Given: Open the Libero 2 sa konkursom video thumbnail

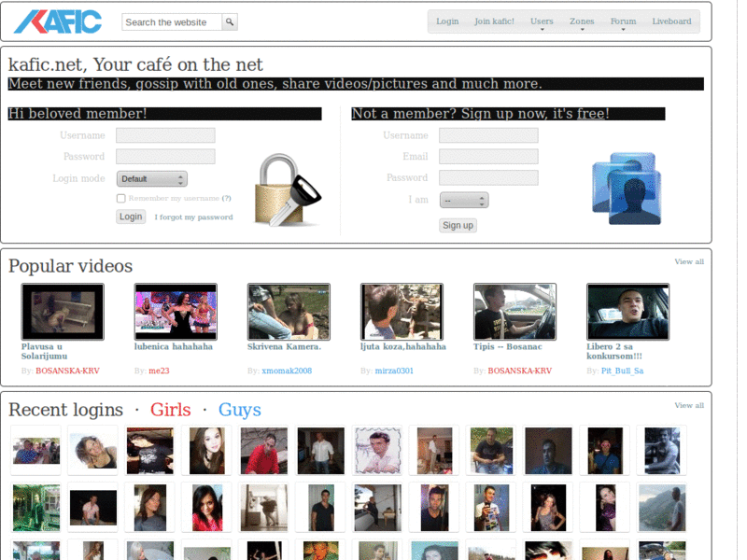Looking at the screenshot, I should click(627, 312).
